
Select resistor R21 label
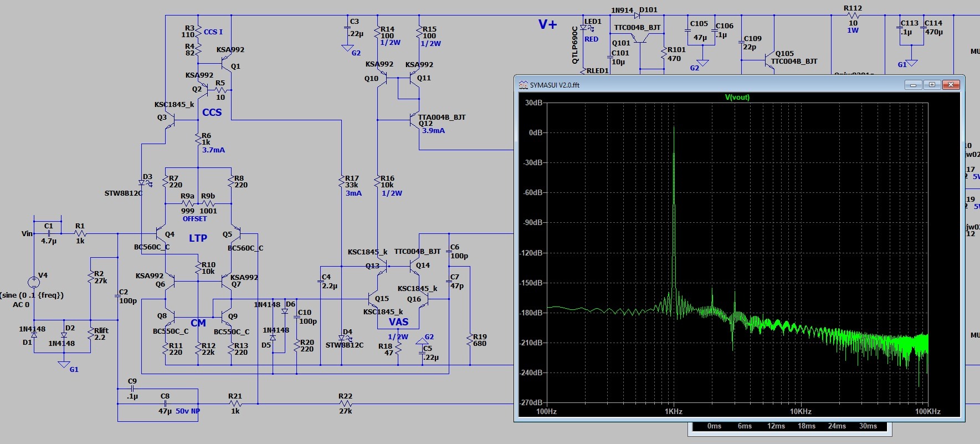235,396
